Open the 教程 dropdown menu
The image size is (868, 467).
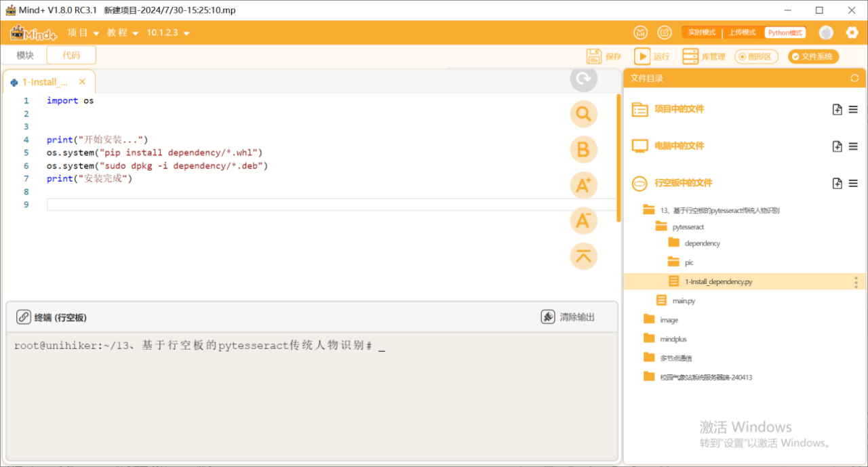[x=123, y=33]
